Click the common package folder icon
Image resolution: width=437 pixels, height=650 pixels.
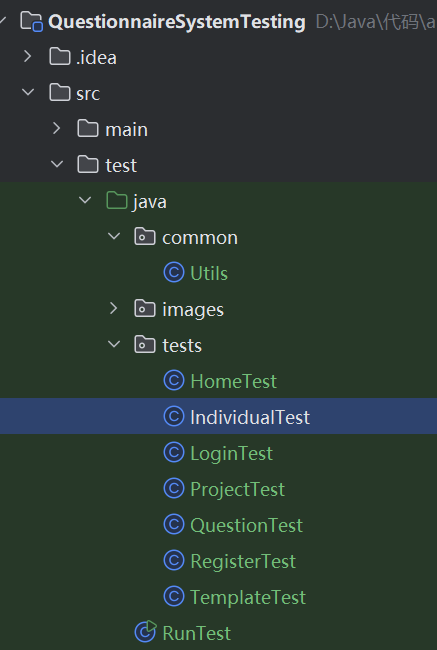(145, 237)
